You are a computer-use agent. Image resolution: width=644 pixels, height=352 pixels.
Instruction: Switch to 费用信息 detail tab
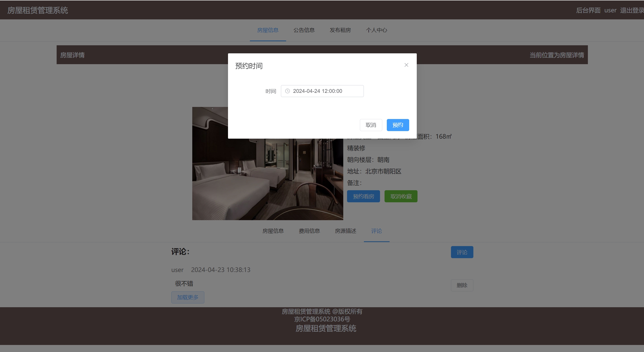click(x=309, y=231)
